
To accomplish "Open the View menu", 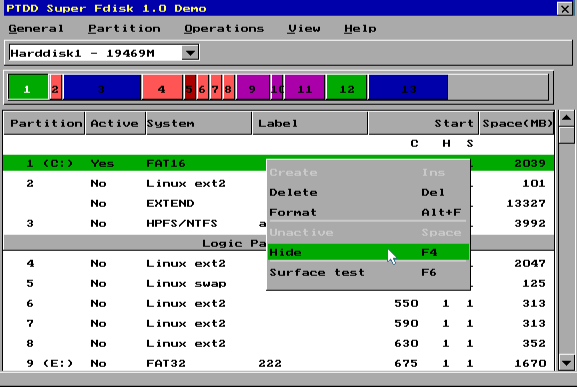I will (304, 29).
